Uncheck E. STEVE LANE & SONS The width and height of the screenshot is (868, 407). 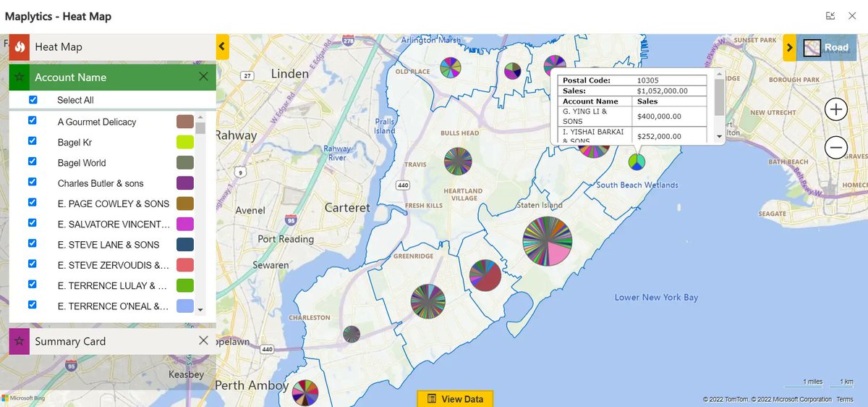[x=33, y=244]
